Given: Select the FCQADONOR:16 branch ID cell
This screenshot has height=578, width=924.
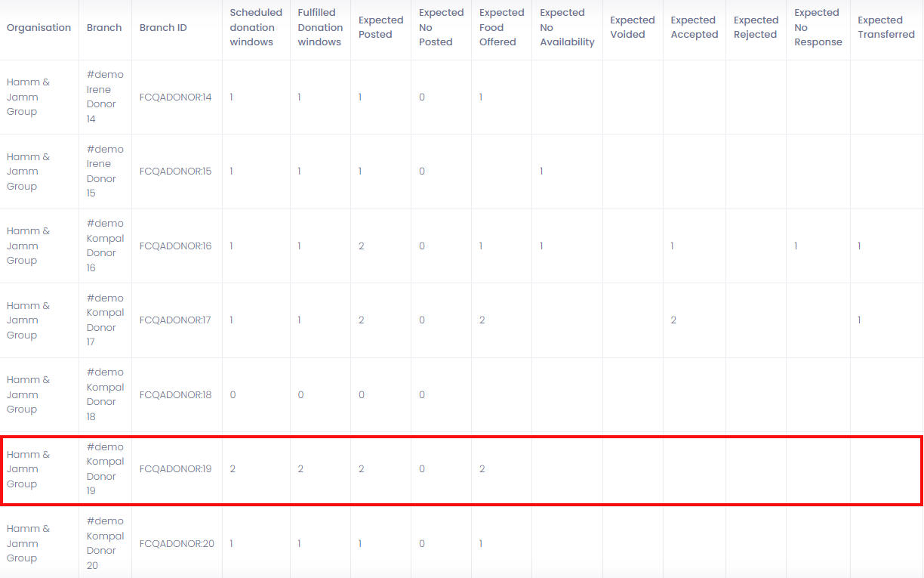Looking at the screenshot, I should [x=175, y=246].
